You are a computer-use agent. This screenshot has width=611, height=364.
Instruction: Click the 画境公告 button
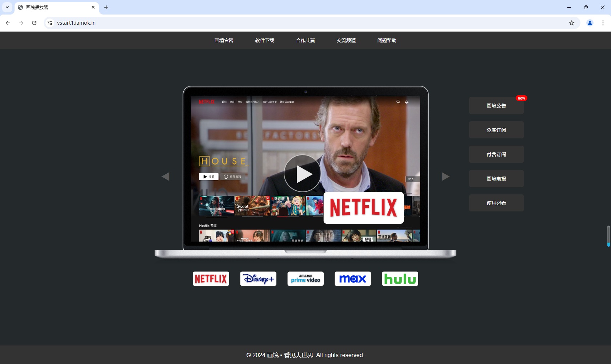click(496, 106)
